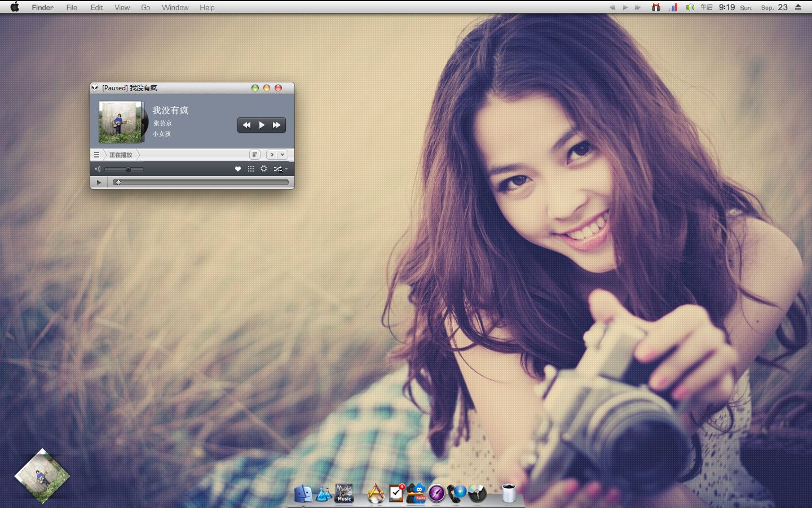Image resolution: width=812 pixels, height=508 pixels.
Task: Click the date Sep. 23 in menu bar
Action: (774, 7)
